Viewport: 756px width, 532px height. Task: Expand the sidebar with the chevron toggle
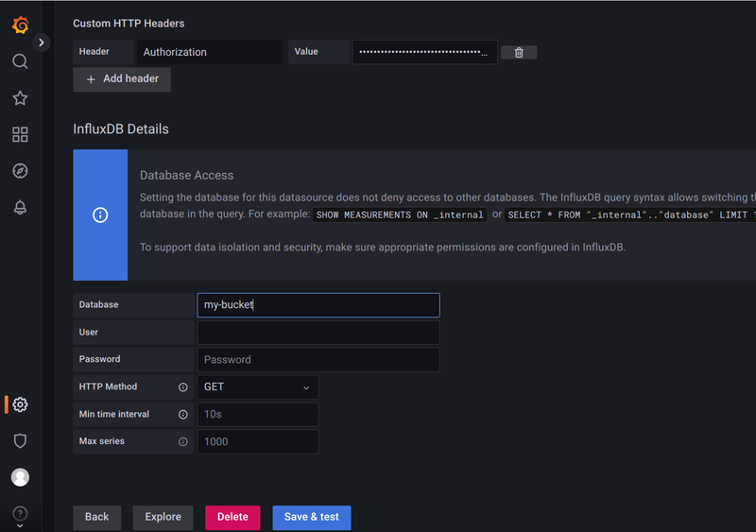[x=42, y=43]
